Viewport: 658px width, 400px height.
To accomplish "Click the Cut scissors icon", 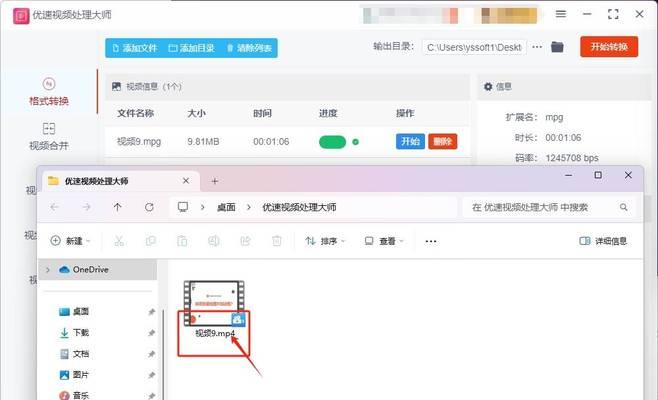I will 119,241.
